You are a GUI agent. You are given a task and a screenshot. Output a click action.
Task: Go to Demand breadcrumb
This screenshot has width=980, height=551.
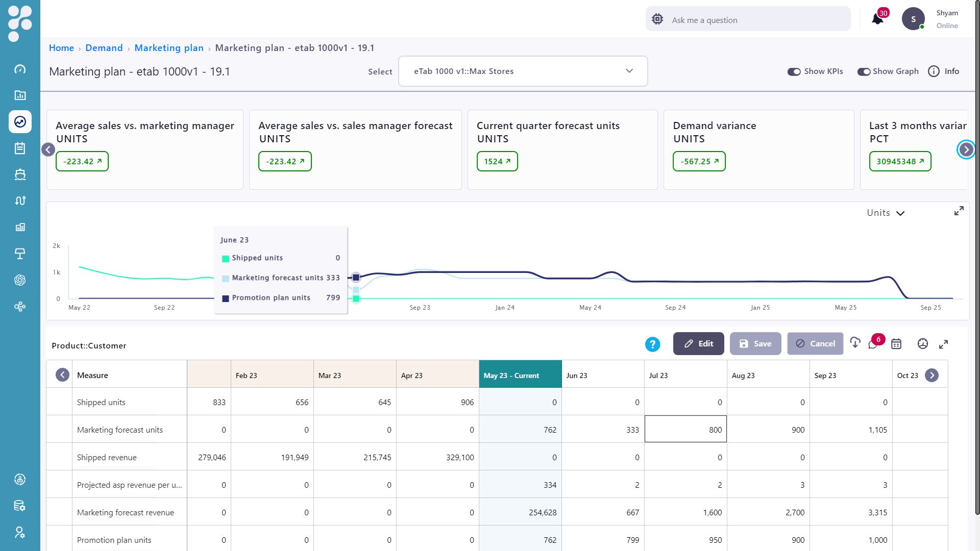coord(104,48)
